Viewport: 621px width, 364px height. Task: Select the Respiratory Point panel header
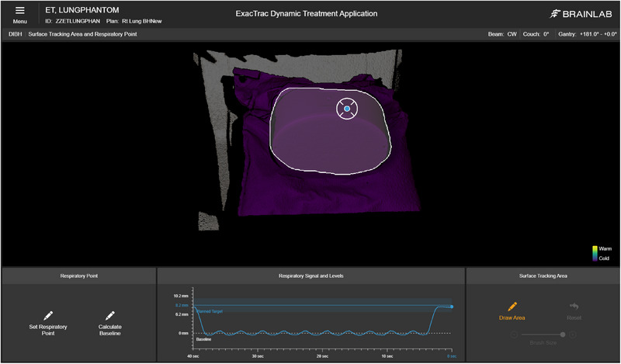coord(79,276)
